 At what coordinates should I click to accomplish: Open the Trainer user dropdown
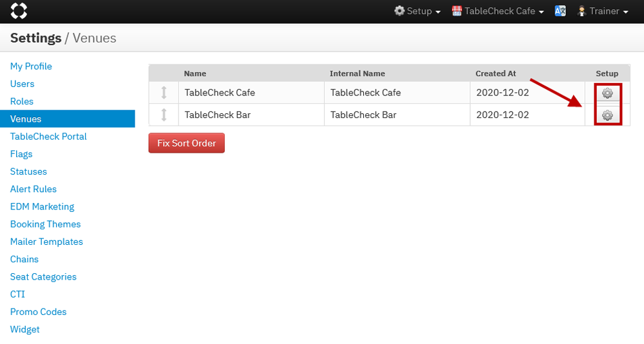[603, 11]
